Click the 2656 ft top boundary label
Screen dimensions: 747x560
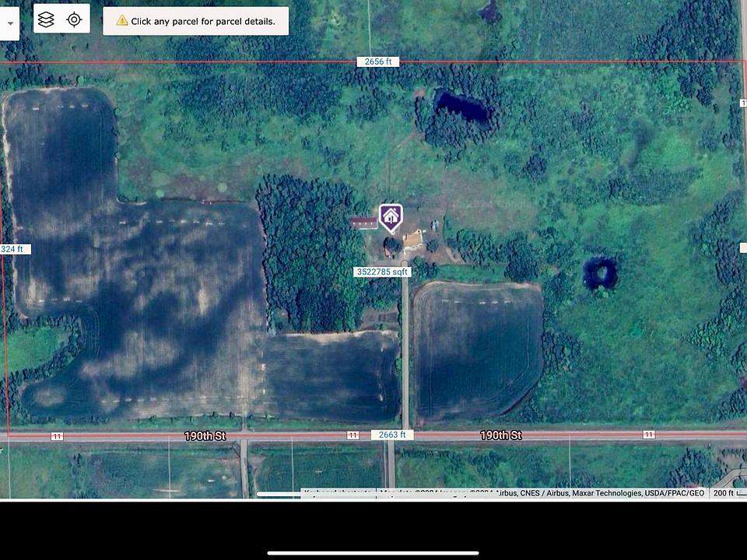click(377, 61)
